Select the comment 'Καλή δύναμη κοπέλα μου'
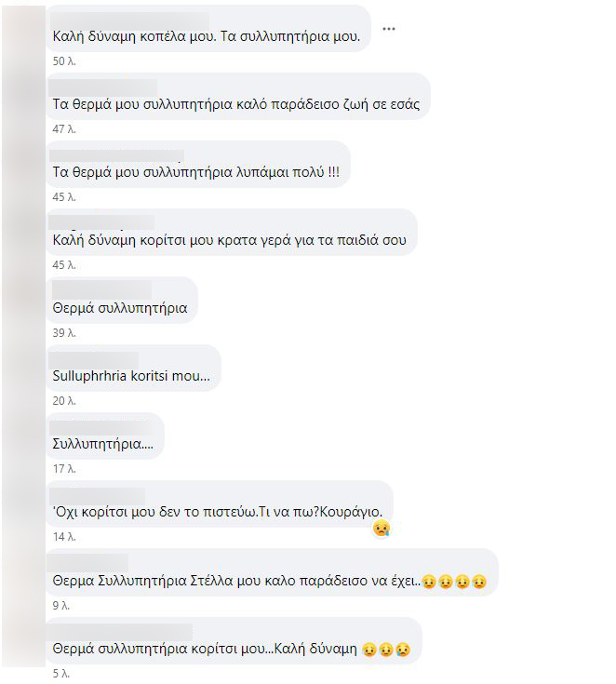The height and width of the screenshot is (684, 616). [208, 29]
